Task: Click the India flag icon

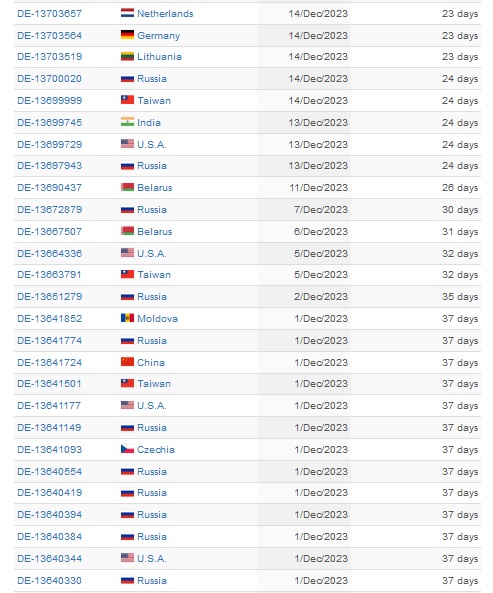Action: 127,122
